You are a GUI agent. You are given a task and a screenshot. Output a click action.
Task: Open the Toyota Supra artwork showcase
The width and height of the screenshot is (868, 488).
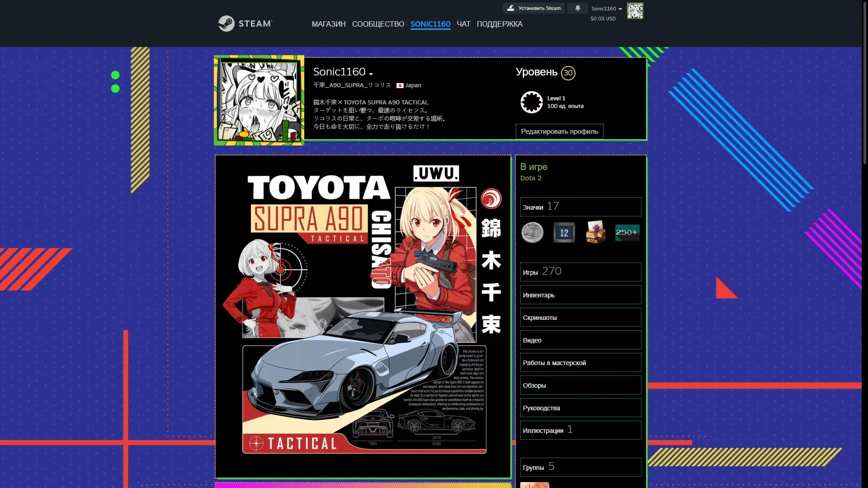coord(363,317)
